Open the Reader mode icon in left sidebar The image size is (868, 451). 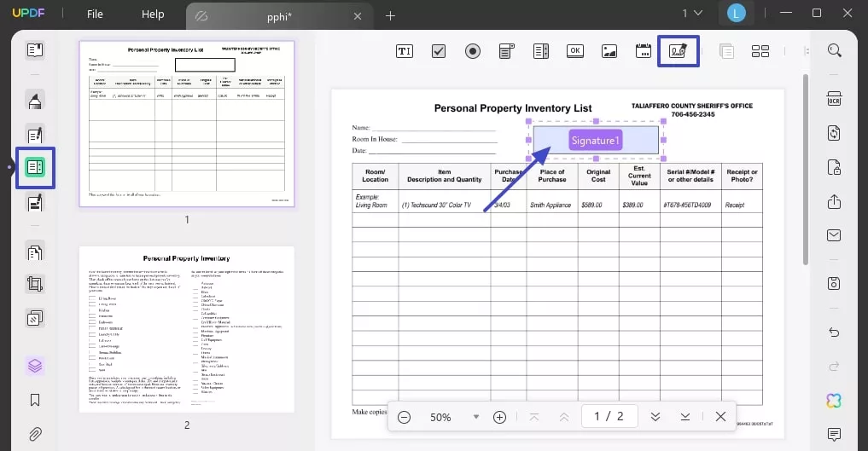click(35, 50)
